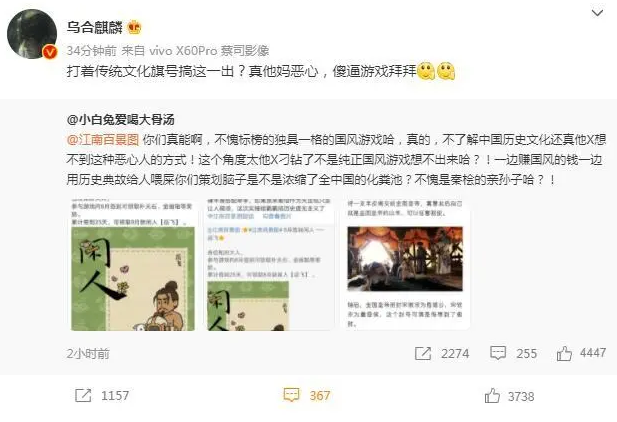Like the post with 3738 likes
This screenshot has width=617, height=422.
[492, 396]
